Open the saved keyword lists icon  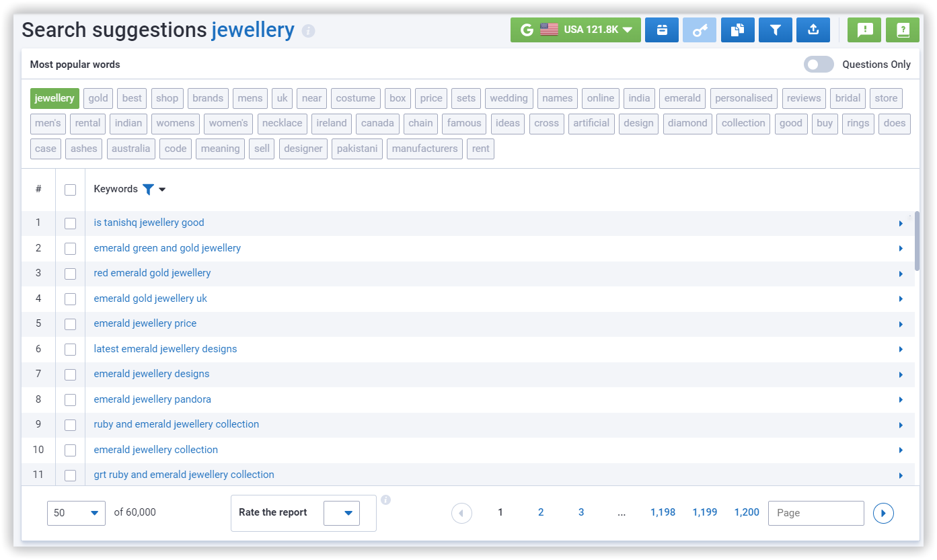click(x=661, y=30)
